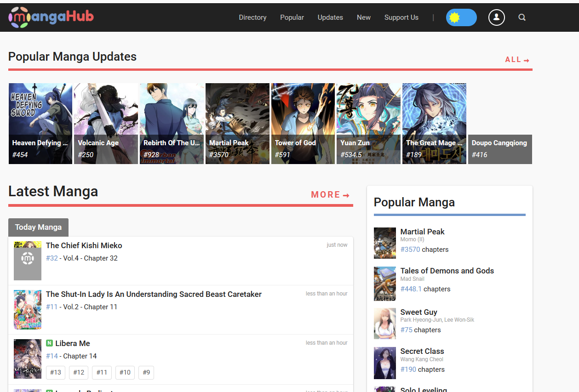Open the user account icon
The width and height of the screenshot is (579, 392).
click(x=497, y=17)
